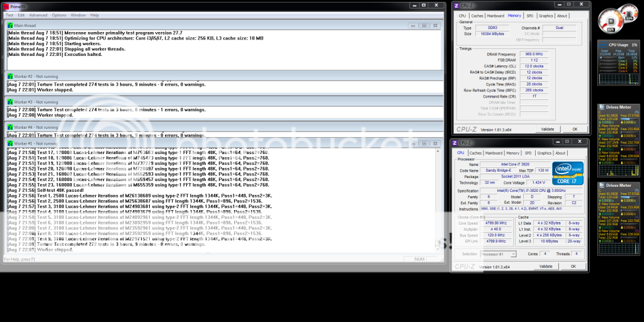Click the memory Type DDR3 field
This screenshot has height=322, width=644.
click(x=492, y=28)
